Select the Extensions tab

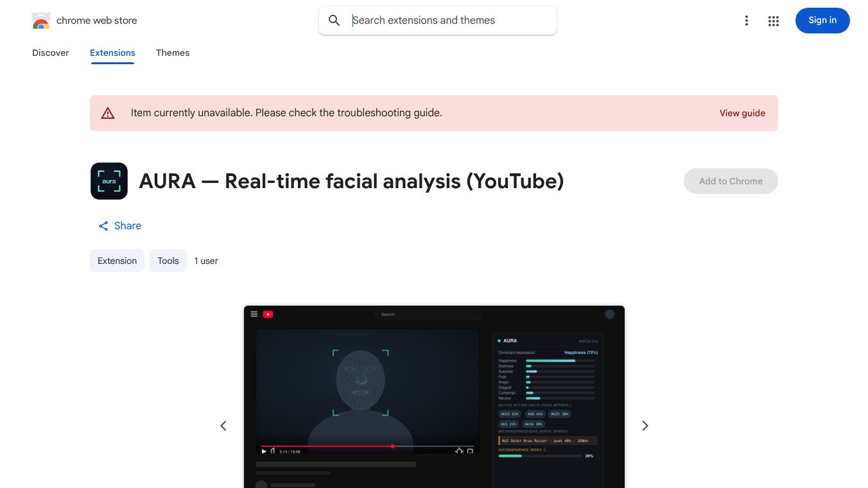[112, 53]
